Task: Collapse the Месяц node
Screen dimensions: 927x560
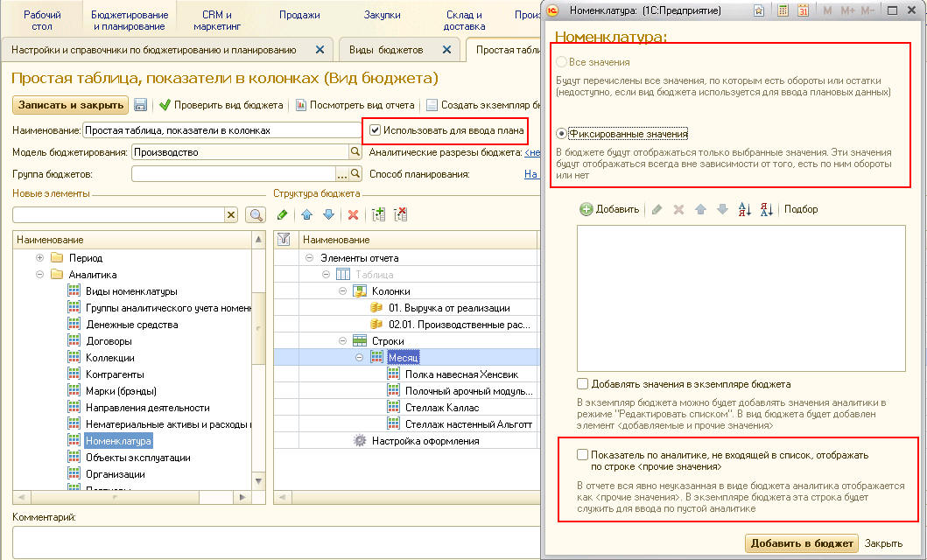Action: (359, 357)
